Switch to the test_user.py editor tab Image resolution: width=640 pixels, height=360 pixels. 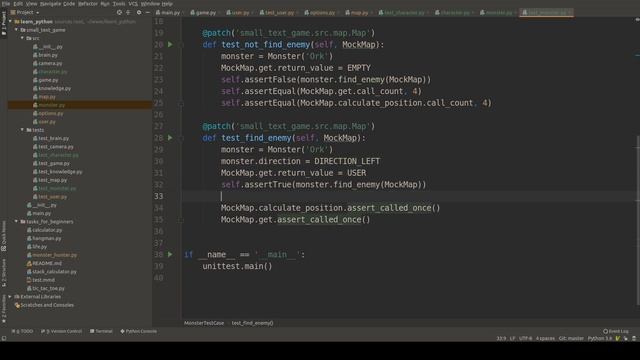coord(279,13)
